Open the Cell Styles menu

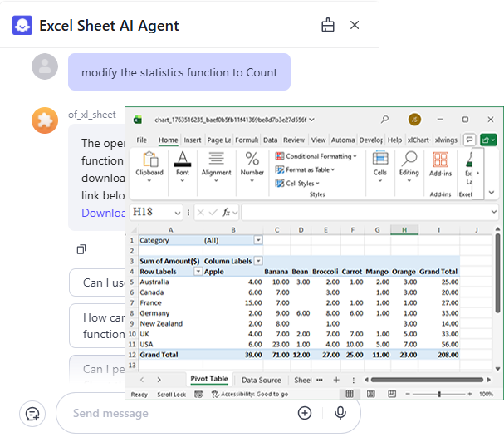point(297,183)
